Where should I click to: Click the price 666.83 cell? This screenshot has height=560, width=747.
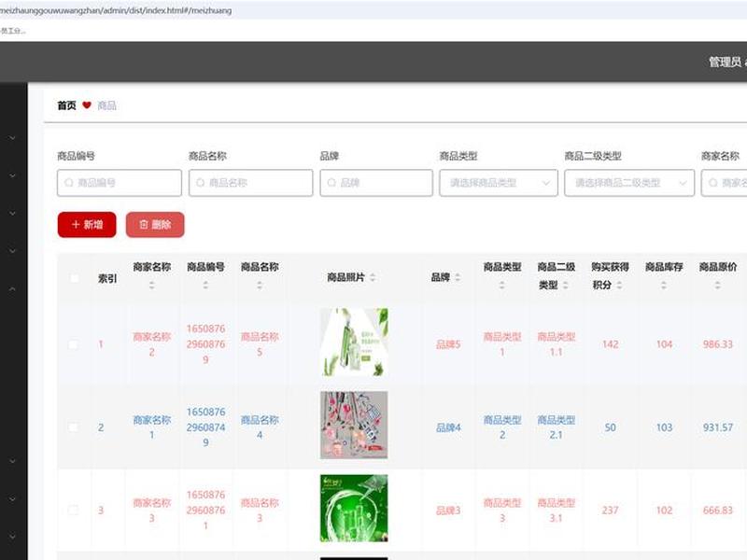point(717,511)
